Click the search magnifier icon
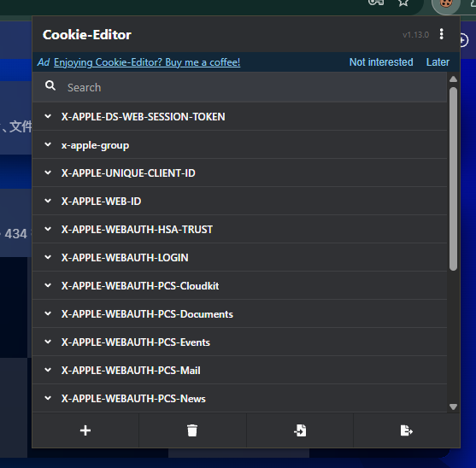Screen dimensions: 476x468 click(50, 85)
